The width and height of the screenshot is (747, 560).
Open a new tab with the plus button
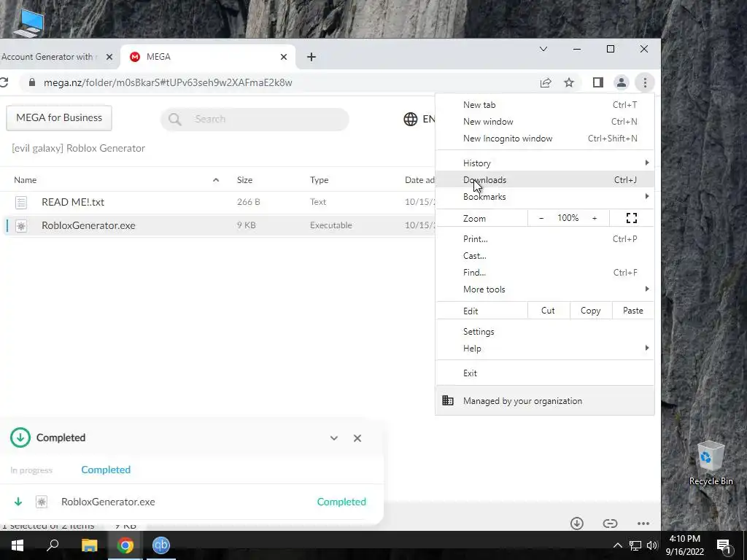pos(311,57)
